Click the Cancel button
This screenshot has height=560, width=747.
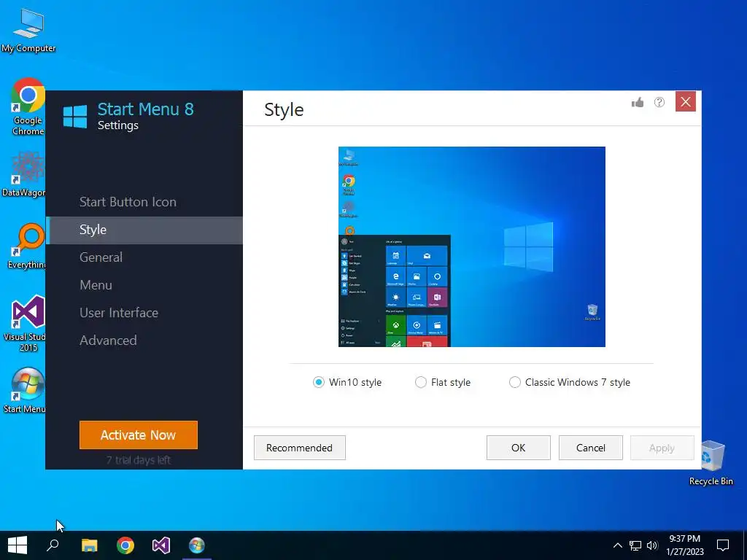click(591, 448)
